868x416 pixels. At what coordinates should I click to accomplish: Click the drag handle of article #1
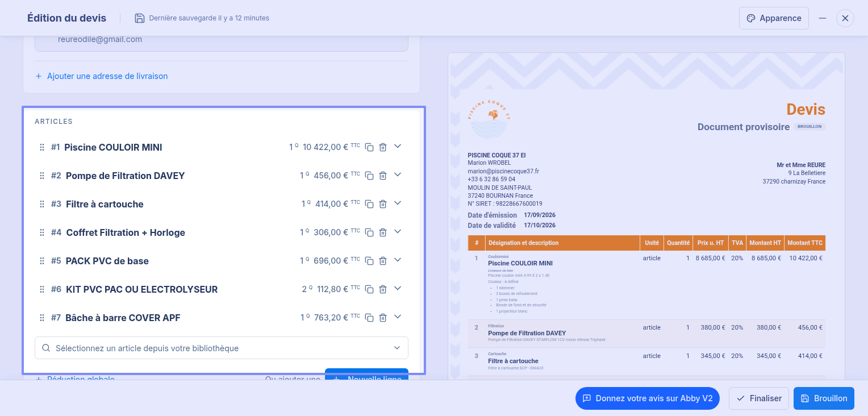point(41,147)
